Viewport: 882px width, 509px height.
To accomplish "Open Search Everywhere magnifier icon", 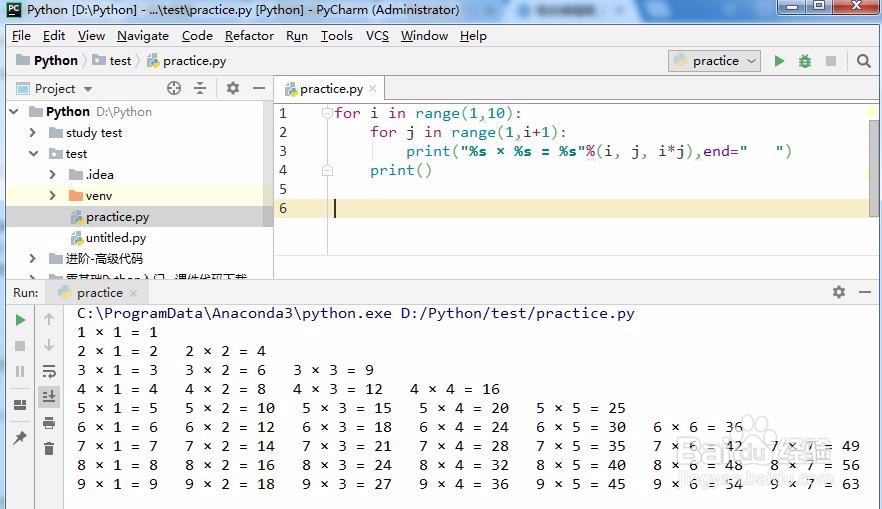I will click(863, 61).
